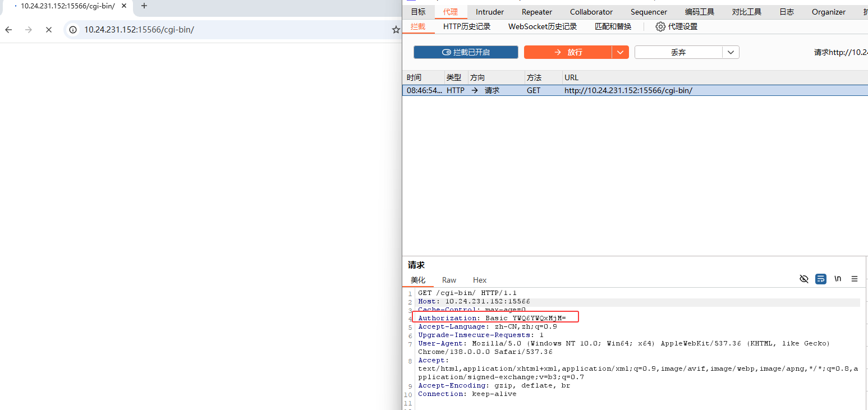Image resolution: width=868 pixels, height=410 pixels.
Task: Open a new browser tab
Action: pos(144,6)
